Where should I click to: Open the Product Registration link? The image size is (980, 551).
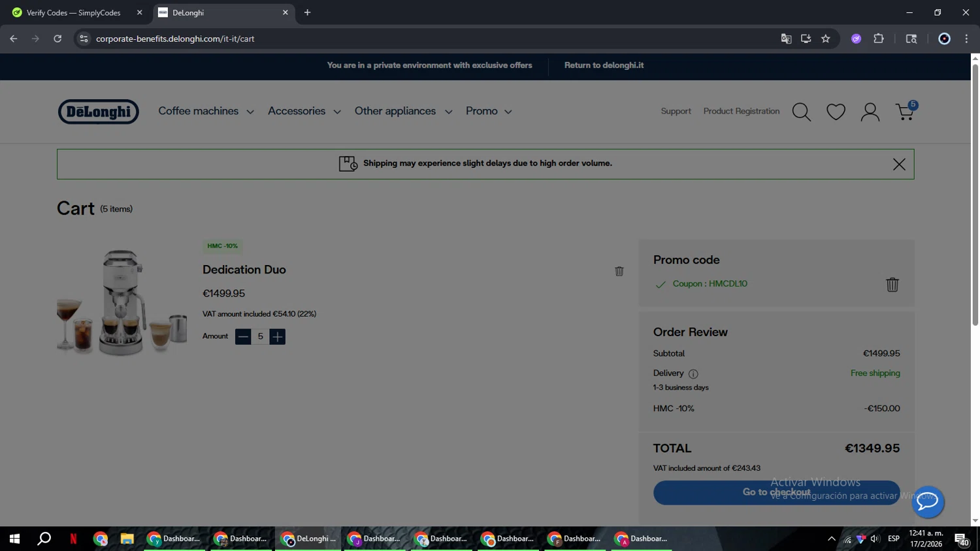(x=742, y=111)
